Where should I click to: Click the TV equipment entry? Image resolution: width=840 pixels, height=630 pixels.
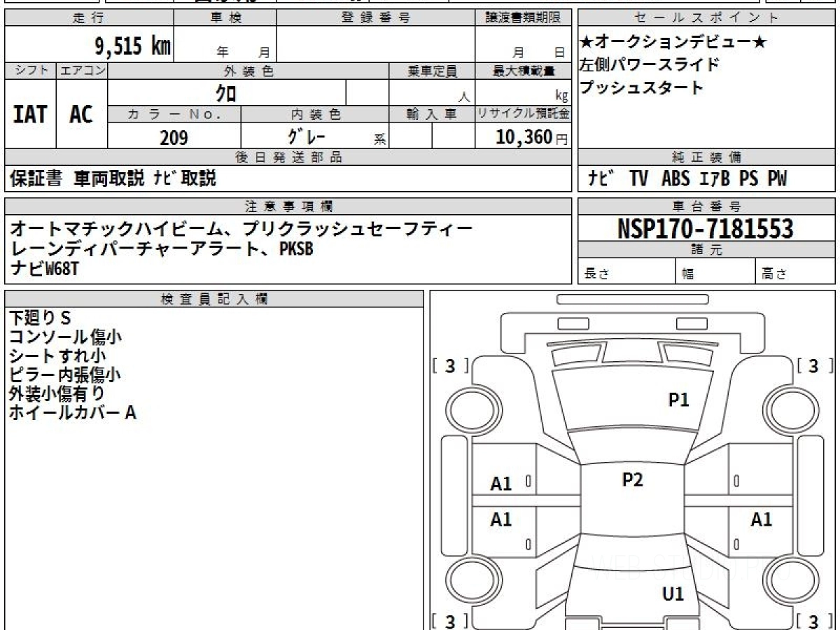pyautogui.click(x=638, y=178)
